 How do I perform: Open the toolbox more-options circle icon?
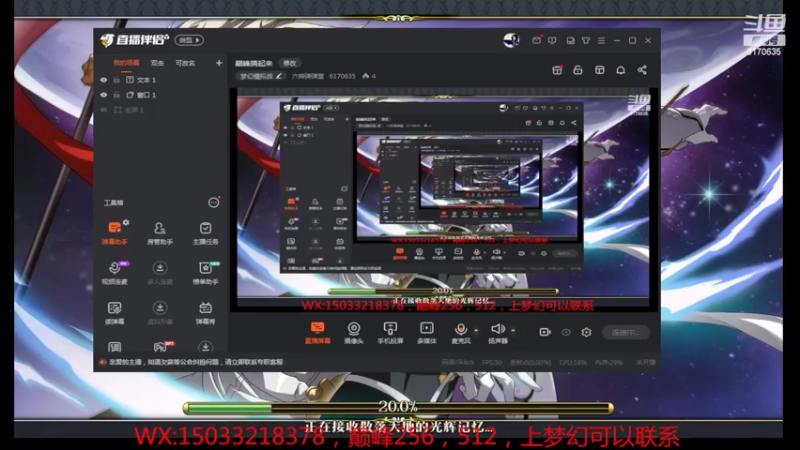(x=214, y=203)
